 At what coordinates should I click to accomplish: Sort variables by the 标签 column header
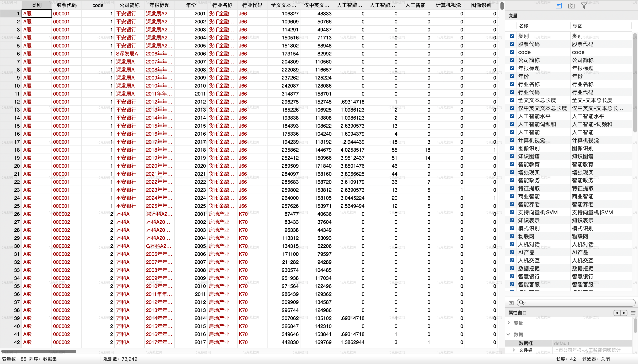point(601,26)
